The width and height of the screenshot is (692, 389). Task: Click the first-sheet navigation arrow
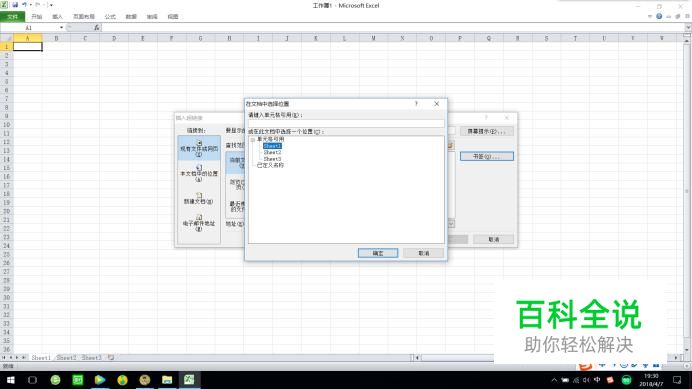(4, 358)
